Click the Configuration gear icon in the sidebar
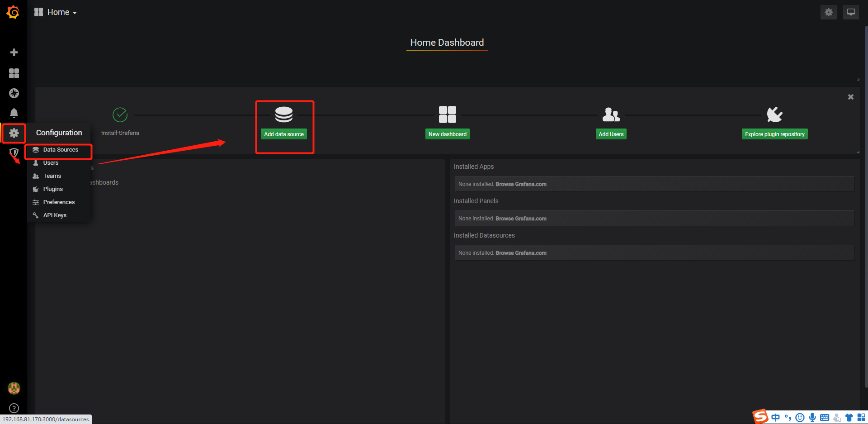Viewport: 868px width, 424px height. pyautogui.click(x=14, y=133)
